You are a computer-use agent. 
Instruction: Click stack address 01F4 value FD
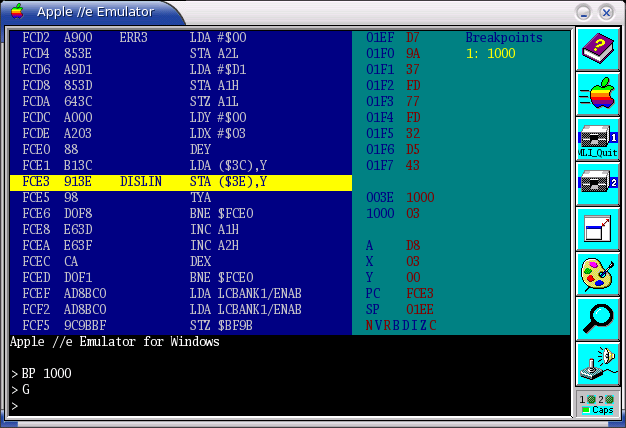point(393,117)
